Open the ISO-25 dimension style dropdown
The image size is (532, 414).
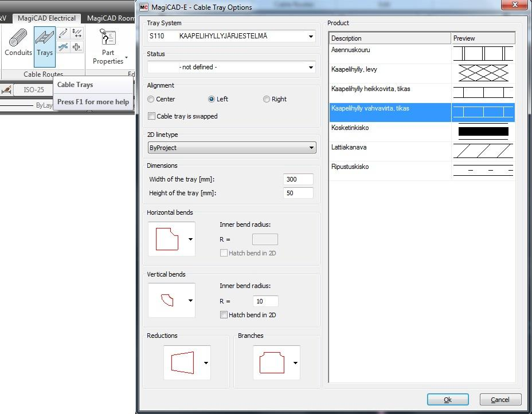tap(34, 90)
